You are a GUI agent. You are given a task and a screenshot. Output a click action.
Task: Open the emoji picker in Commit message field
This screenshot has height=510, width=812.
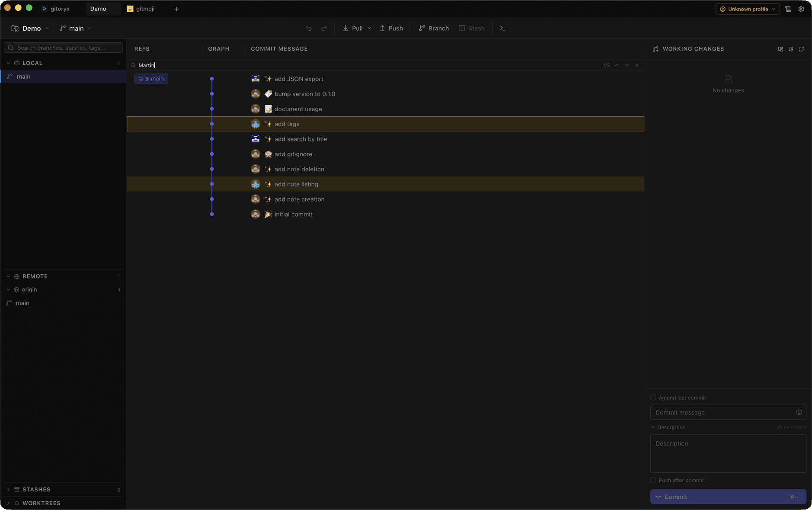pos(799,412)
